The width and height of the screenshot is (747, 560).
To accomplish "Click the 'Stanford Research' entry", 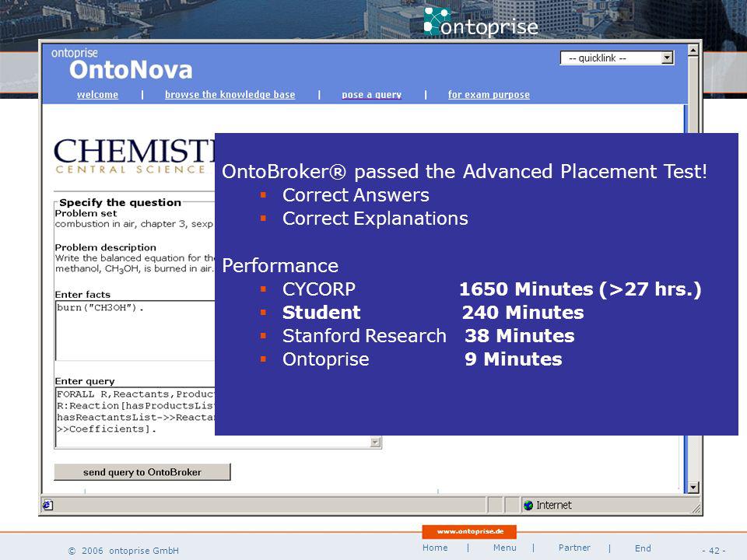I will point(364,336).
